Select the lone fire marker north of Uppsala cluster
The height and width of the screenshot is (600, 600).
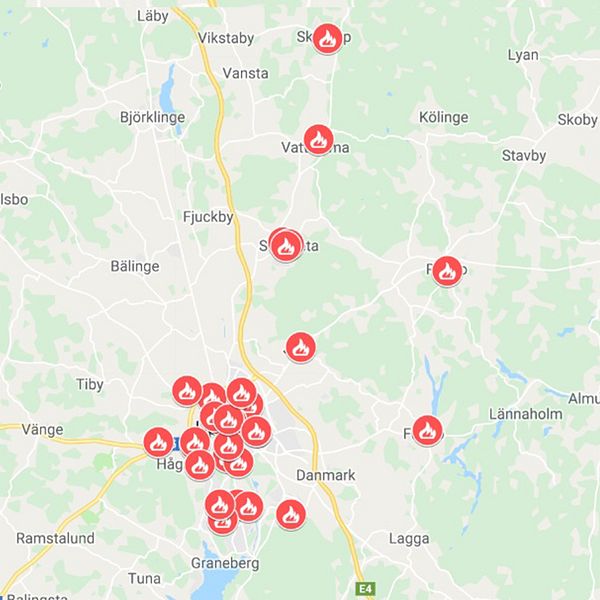(301, 347)
